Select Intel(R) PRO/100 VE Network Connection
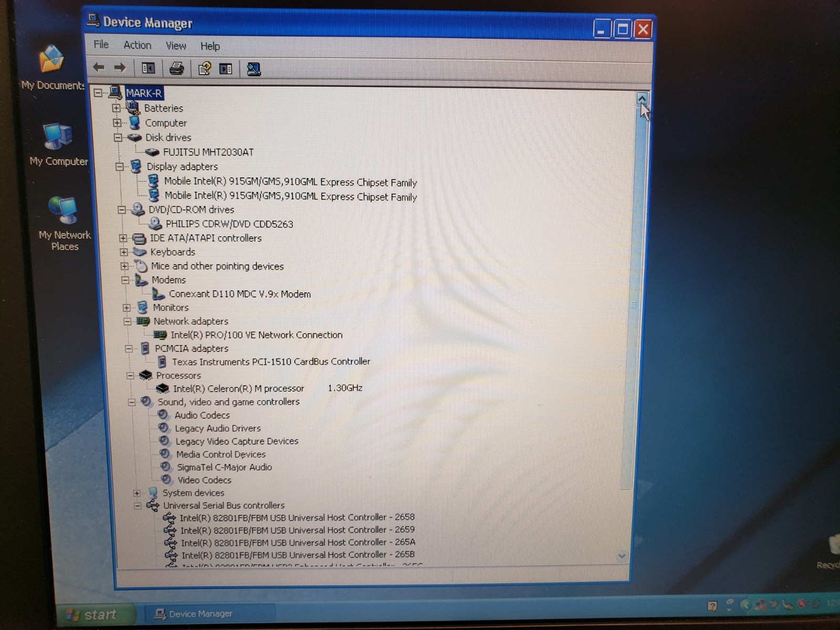The width and height of the screenshot is (840, 630). 256,335
